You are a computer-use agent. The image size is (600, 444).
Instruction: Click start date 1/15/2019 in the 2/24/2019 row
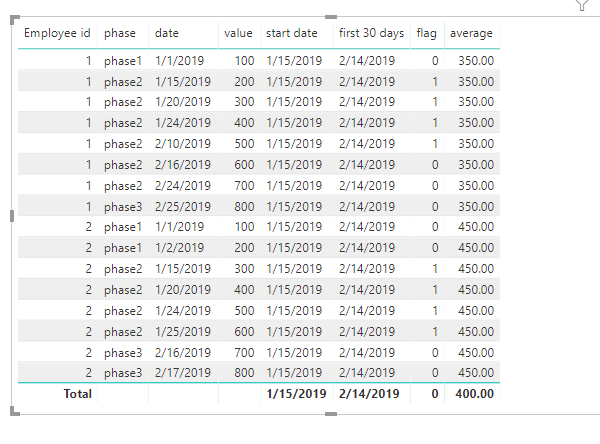coord(294,186)
